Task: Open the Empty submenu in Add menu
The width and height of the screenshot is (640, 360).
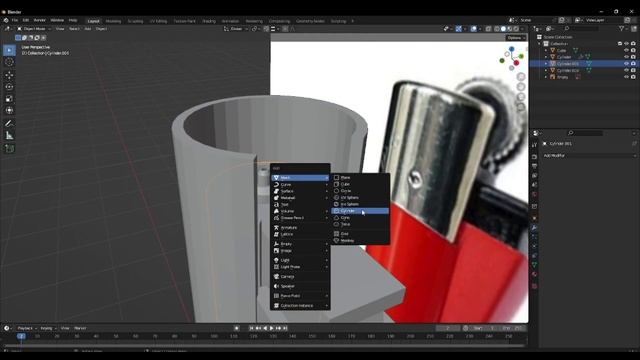Action: 300,244
